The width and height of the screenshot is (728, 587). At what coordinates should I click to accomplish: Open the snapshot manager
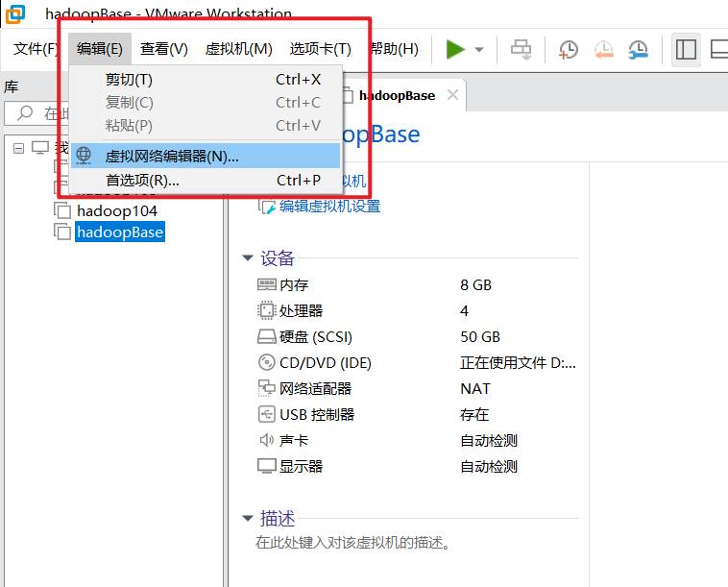click(639, 49)
